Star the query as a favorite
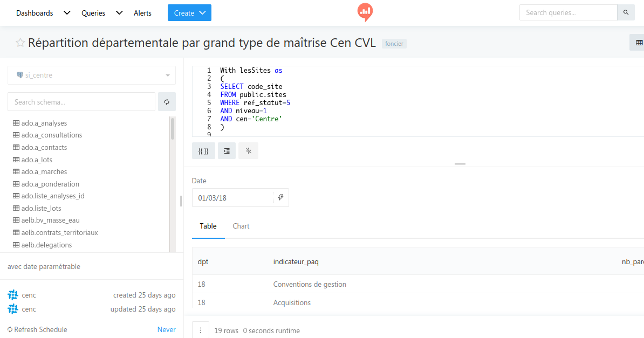The width and height of the screenshot is (644, 338). 19,42
